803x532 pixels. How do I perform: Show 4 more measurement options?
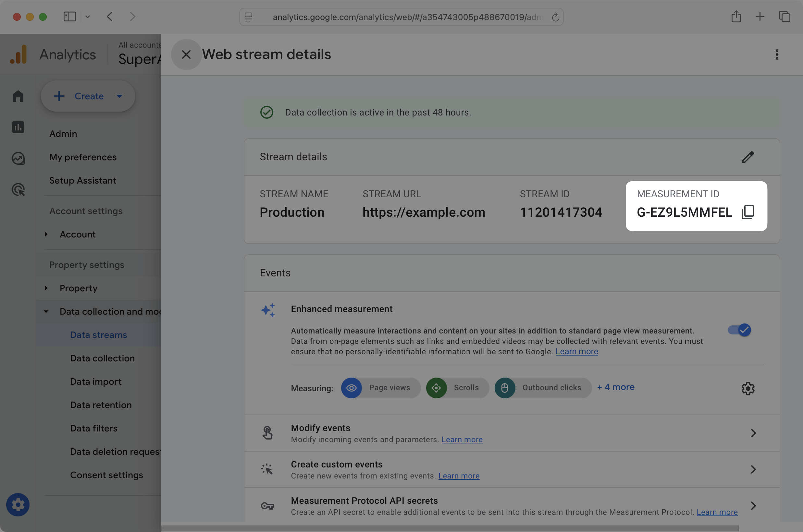click(x=615, y=387)
